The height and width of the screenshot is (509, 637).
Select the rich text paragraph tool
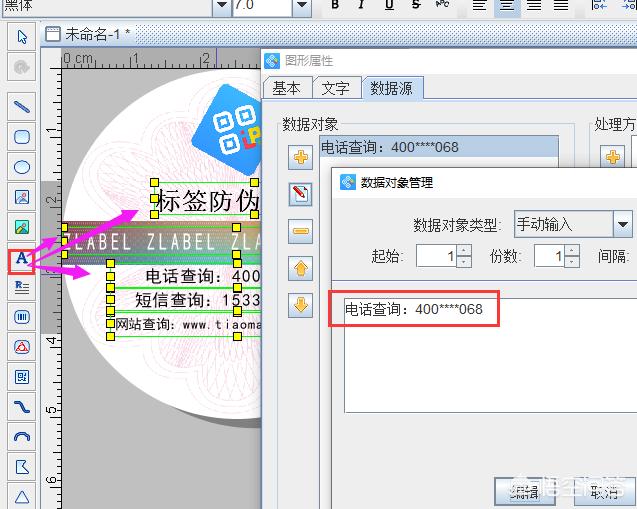point(22,287)
